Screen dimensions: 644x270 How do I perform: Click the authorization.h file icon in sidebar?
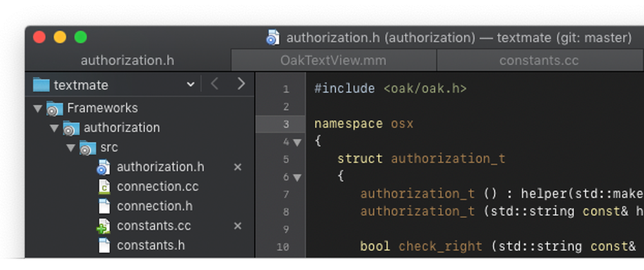[x=104, y=167]
